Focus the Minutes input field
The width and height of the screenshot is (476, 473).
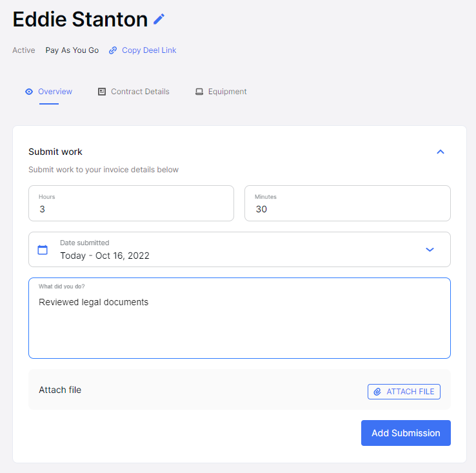[348, 203]
